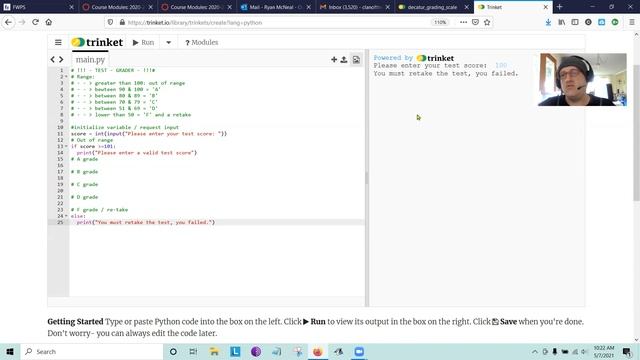The image size is (640, 360).
Task: Select the main.py file tab
Action: click(x=90, y=60)
